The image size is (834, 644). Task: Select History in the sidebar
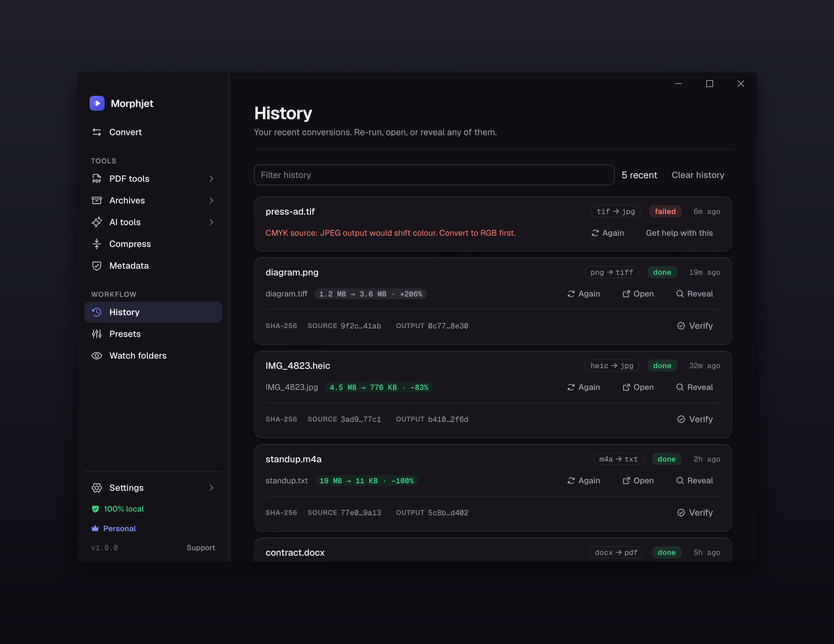tap(153, 312)
